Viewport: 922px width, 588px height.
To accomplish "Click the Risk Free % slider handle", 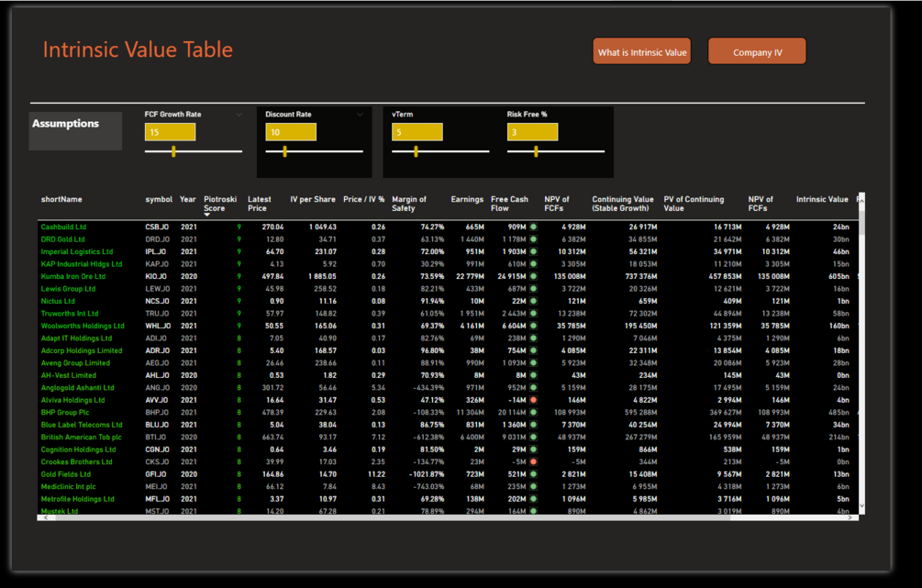I will point(536,151).
